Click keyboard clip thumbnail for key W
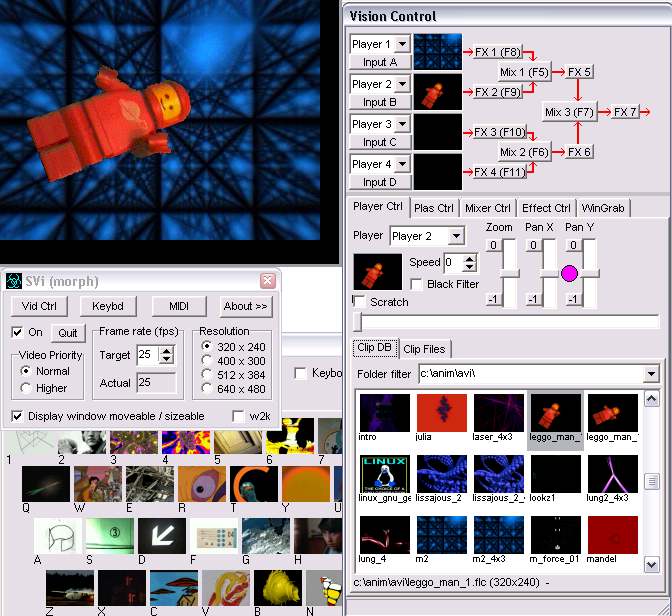This screenshot has width=672, height=616. (98, 484)
